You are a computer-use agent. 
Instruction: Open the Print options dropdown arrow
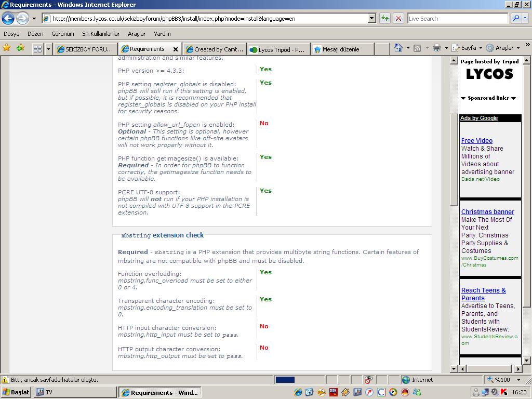[446, 48]
